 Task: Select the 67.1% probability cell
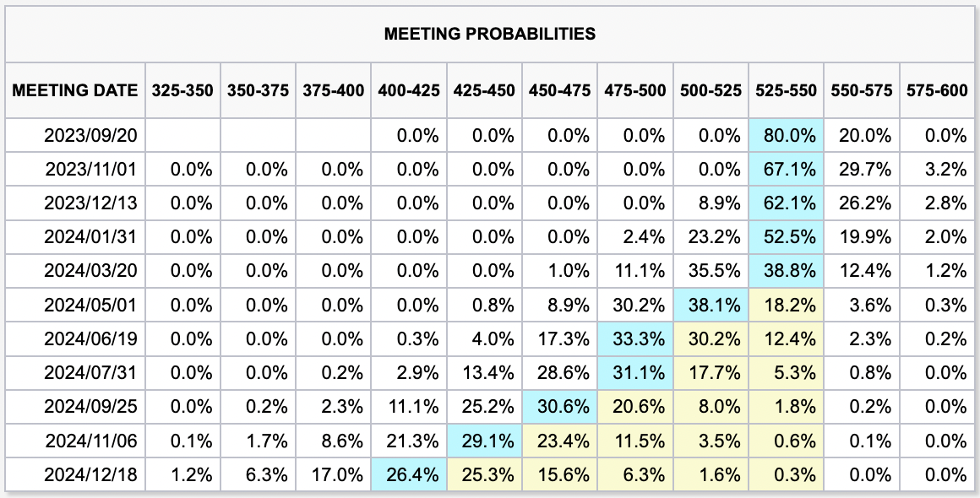click(x=787, y=170)
